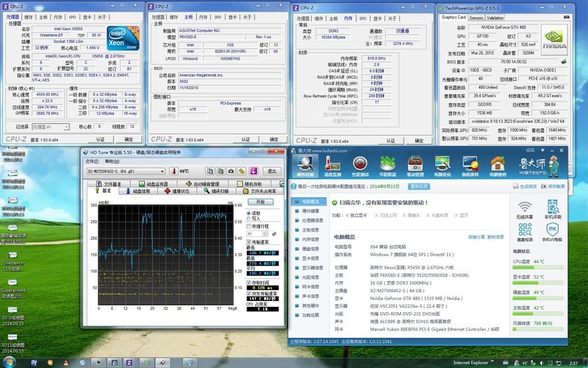
Task: Switch to HD Tune random access (随机存取) tab
Action: (x=250, y=184)
